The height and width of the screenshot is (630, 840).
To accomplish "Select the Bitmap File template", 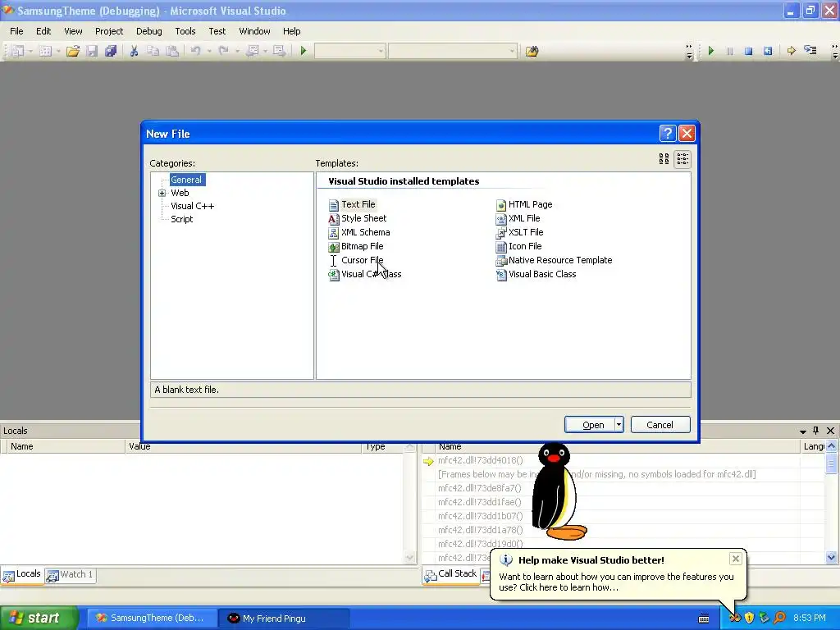I will [356, 246].
